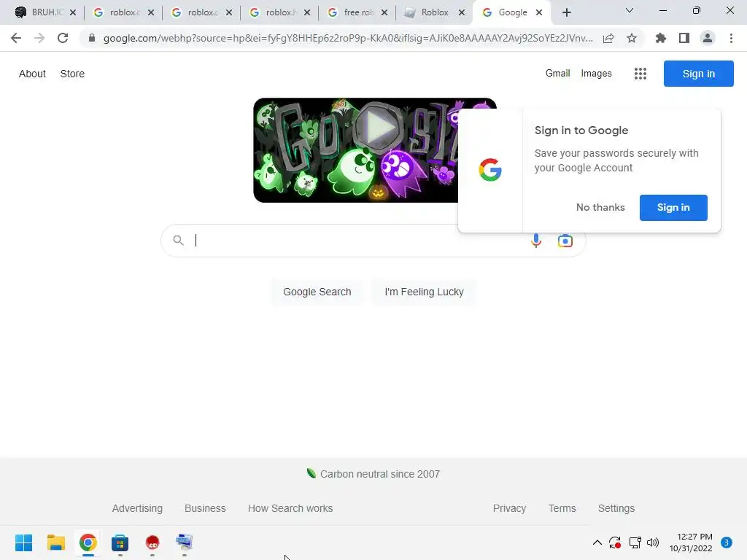Play the Halloween Google Doodle
Image resolution: width=747 pixels, height=560 pixels.
[379, 128]
